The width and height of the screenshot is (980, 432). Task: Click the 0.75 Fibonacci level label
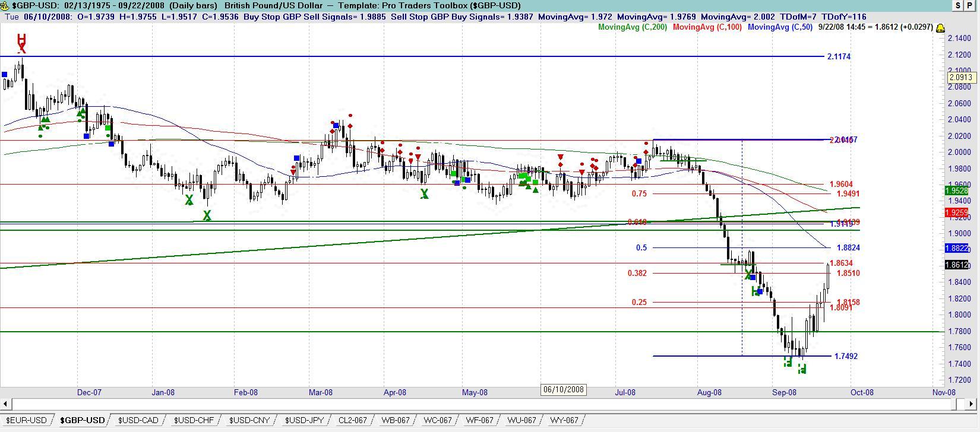point(639,193)
